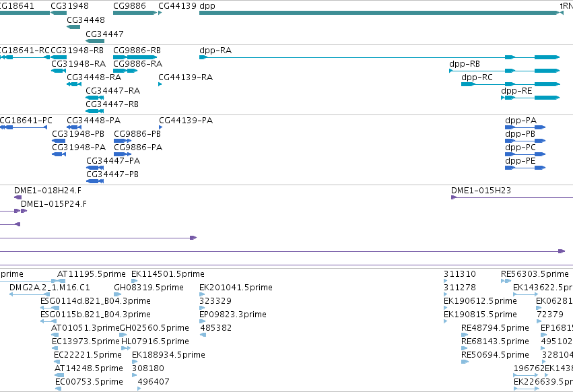Select the HL07916.5prime EST
The image size is (573, 392).
[x=126, y=348]
